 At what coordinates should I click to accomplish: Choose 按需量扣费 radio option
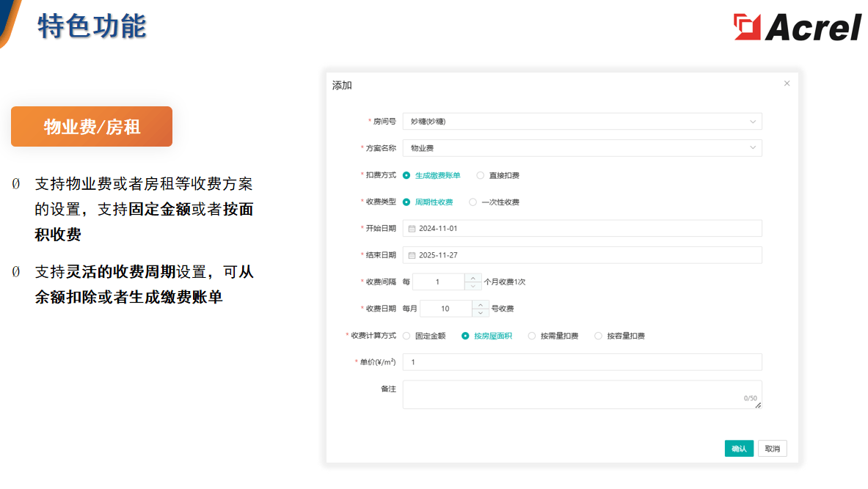[532, 336]
